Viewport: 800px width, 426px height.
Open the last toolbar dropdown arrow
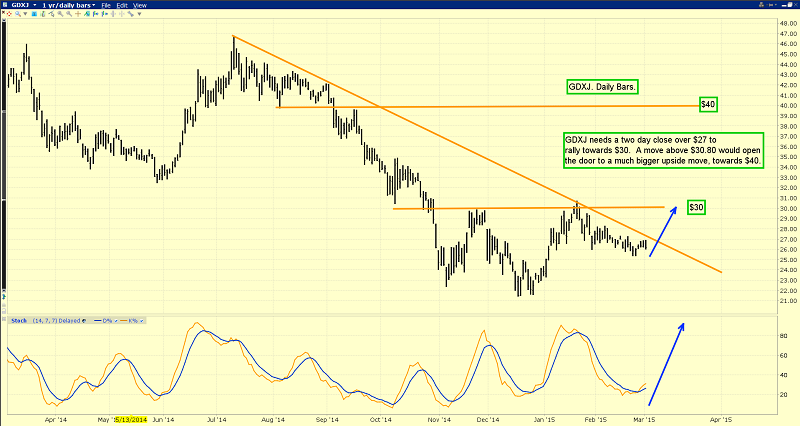click(x=139, y=14)
